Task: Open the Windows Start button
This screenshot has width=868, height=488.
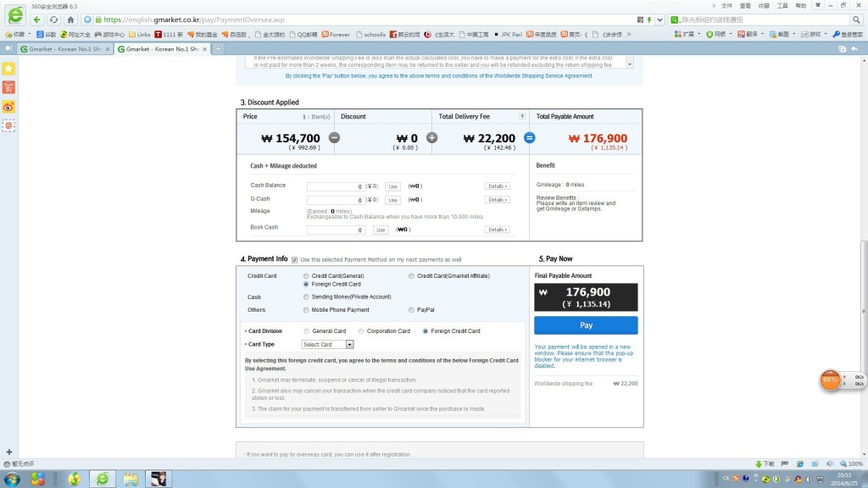Action: point(12,479)
